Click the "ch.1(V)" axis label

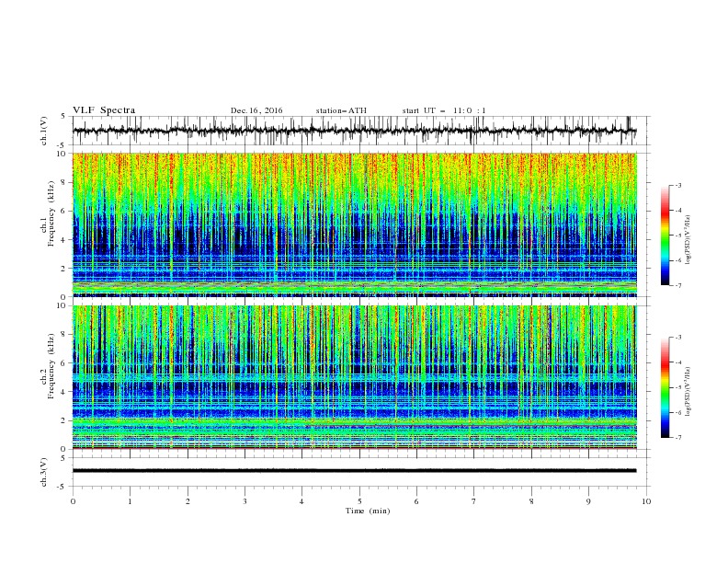44,131
